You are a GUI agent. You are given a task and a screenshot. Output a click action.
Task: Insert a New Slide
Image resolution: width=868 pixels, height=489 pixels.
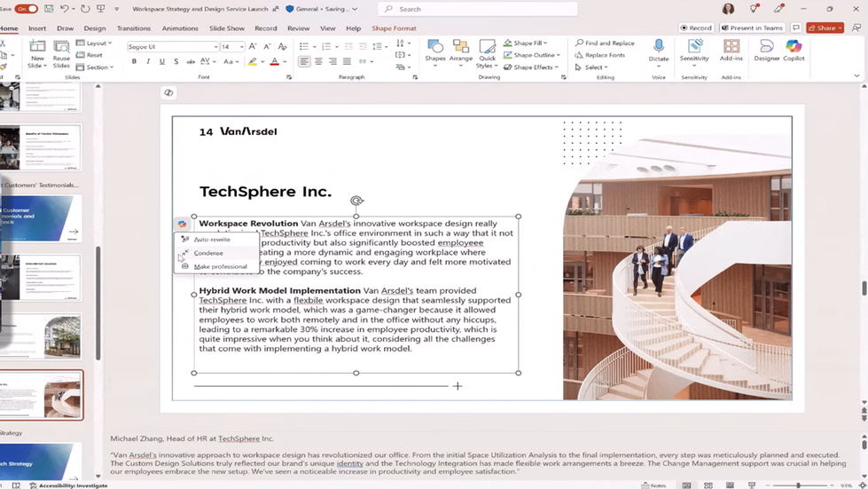37,54
